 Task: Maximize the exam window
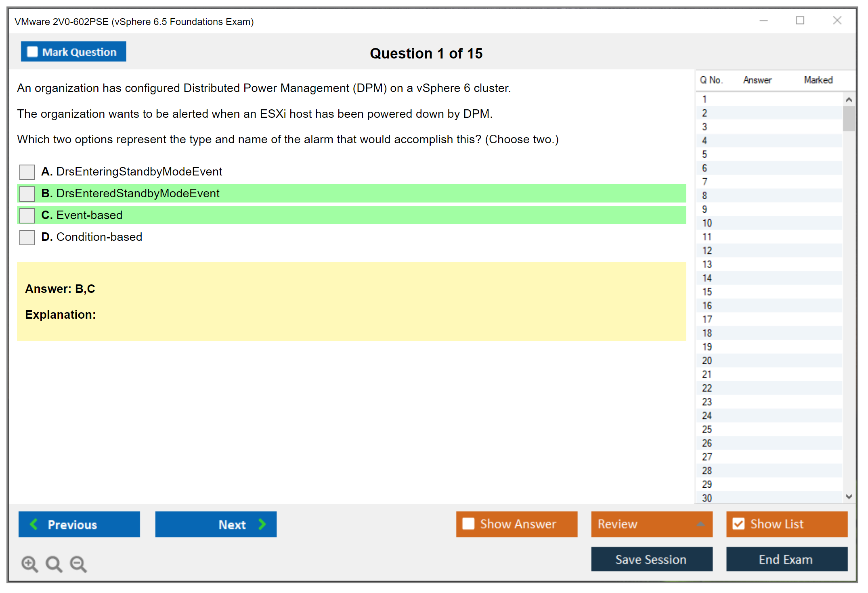(800, 21)
